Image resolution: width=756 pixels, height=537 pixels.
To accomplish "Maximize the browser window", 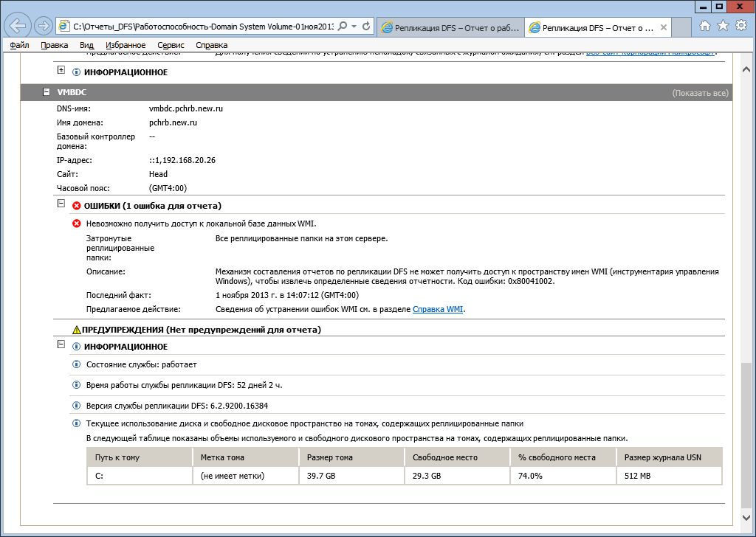I will (719, 6).
